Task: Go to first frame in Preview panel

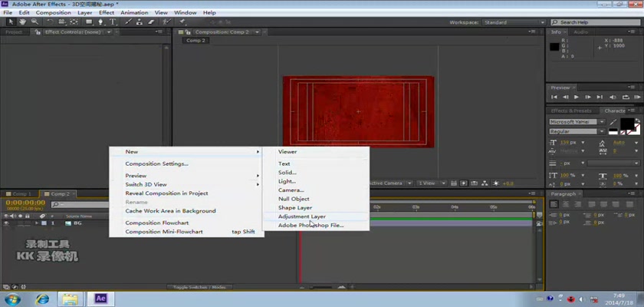Action: (x=554, y=97)
